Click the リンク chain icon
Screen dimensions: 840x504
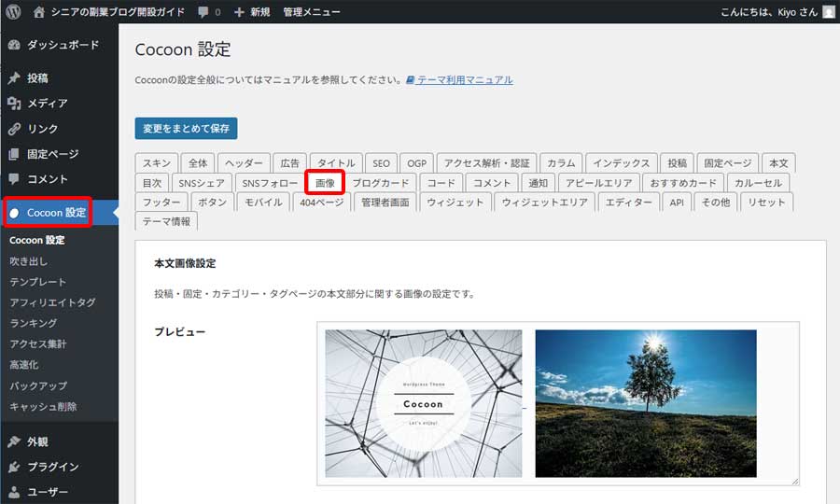(x=14, y=129)
